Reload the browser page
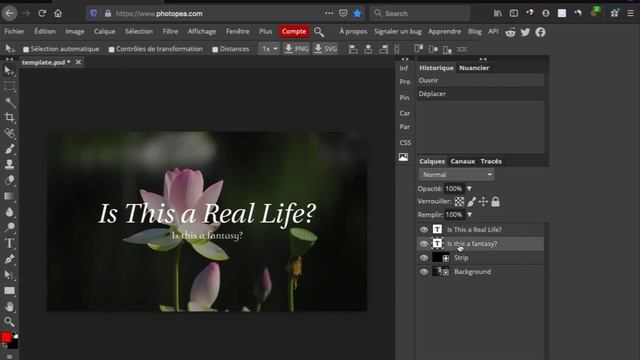The width and height of the screenshot is (640, 360). pyautogui.click(x=42, y=13)
